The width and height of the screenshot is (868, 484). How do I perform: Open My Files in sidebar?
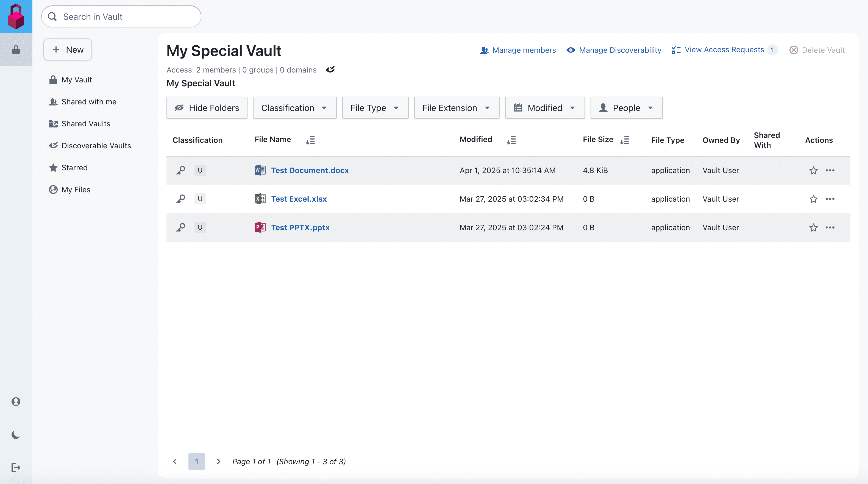[x=70, y=190]
